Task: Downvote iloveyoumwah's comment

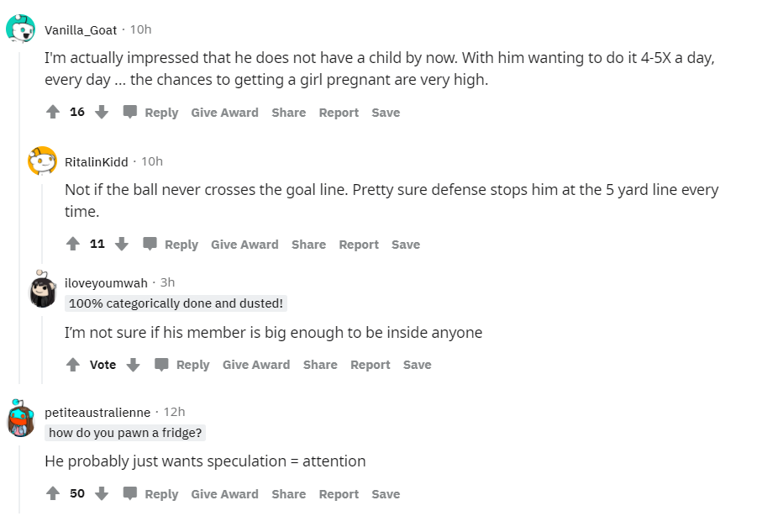Action: tap(133, 364)
